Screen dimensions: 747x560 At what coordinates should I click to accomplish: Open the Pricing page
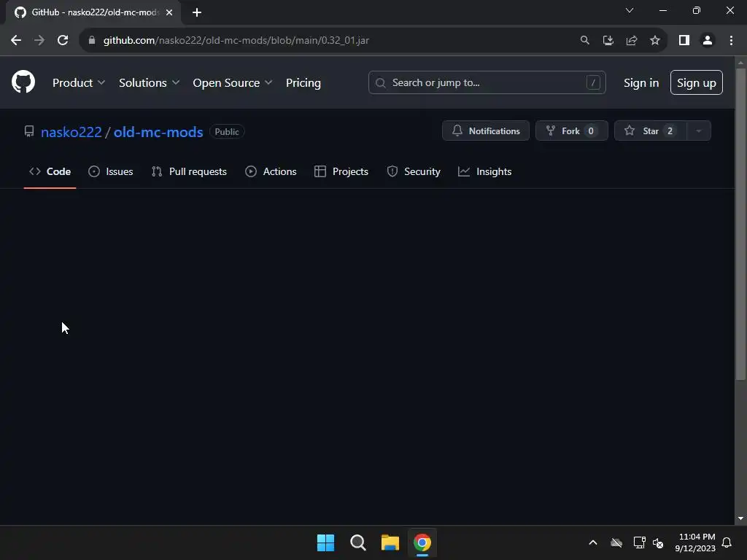coord(303,83)
